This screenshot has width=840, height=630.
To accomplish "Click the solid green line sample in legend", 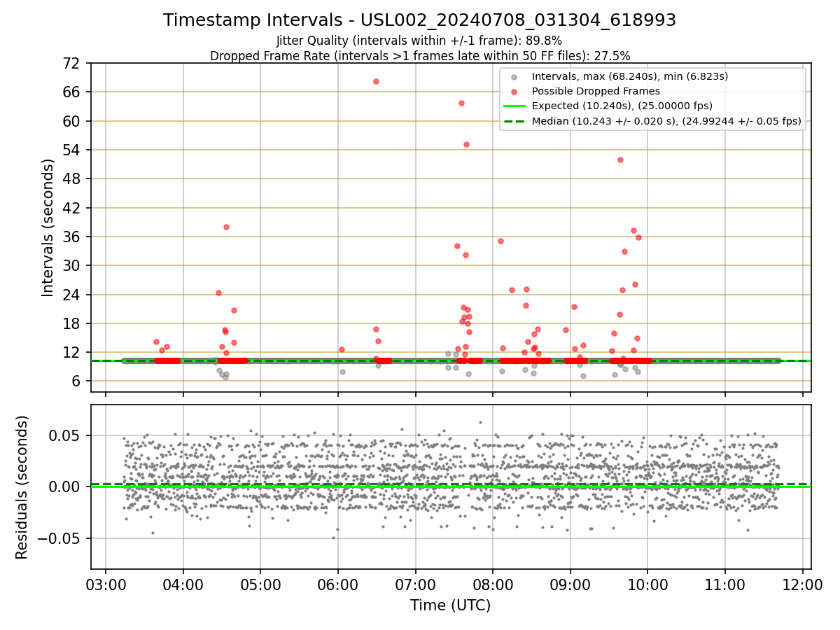I will (x=514, y=106).
